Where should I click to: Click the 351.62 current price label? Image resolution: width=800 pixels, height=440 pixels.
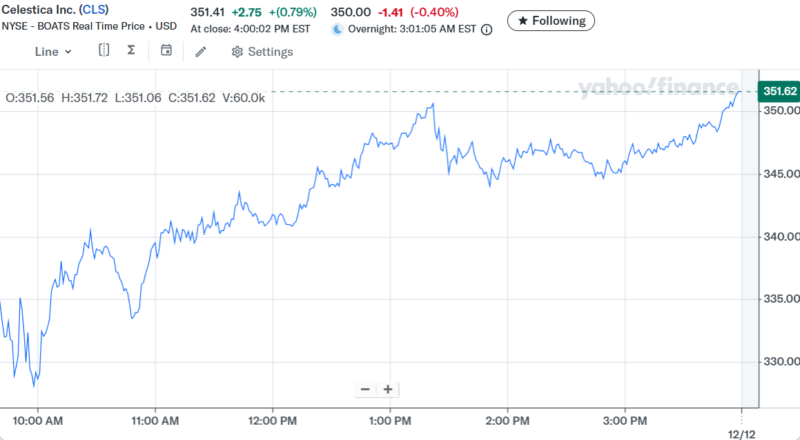780,92
